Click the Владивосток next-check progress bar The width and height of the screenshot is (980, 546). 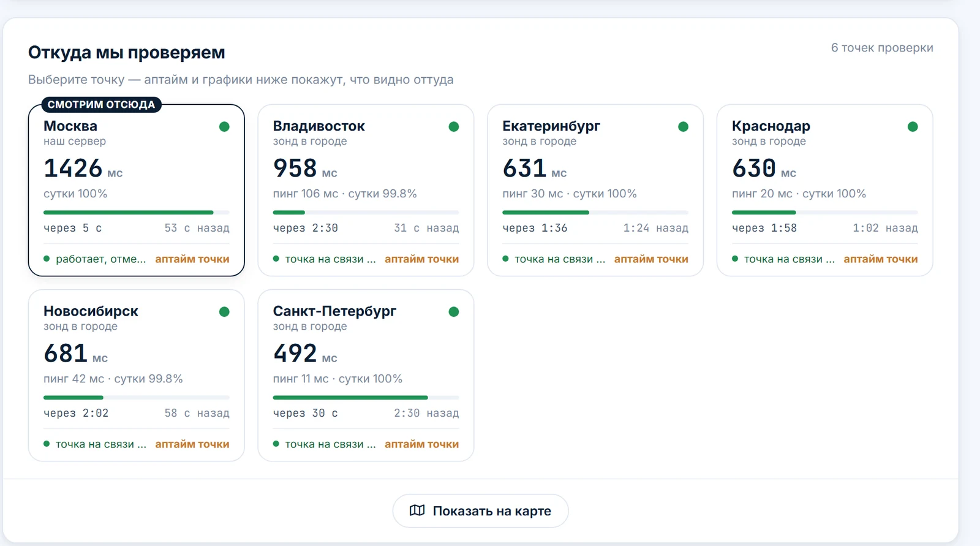[x=366, y=213]
